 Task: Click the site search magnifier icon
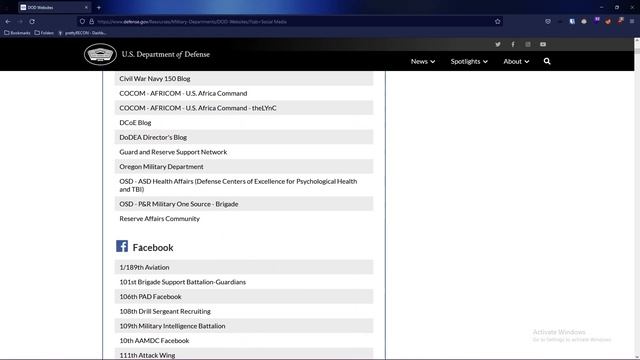click(547, 61)
